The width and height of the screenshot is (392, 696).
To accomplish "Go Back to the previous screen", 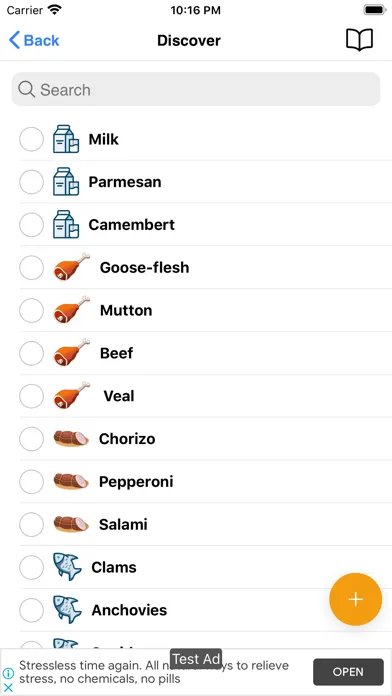I will (x=34, y=40).
